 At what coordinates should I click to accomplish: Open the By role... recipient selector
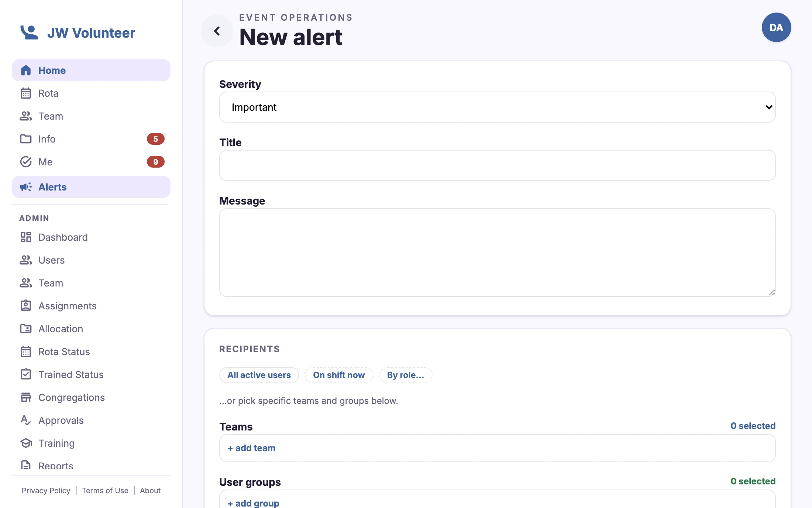pyautogui.click(x=406, y=375)
